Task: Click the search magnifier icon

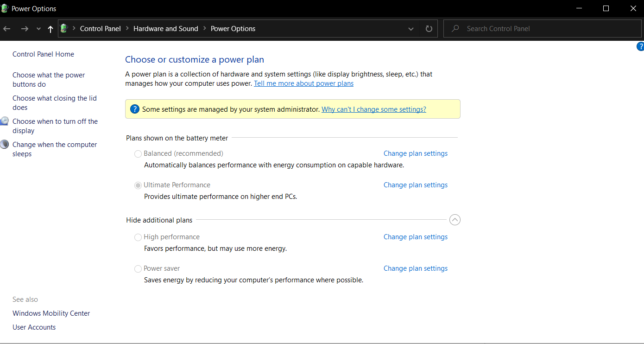Action: coord(455,29)
